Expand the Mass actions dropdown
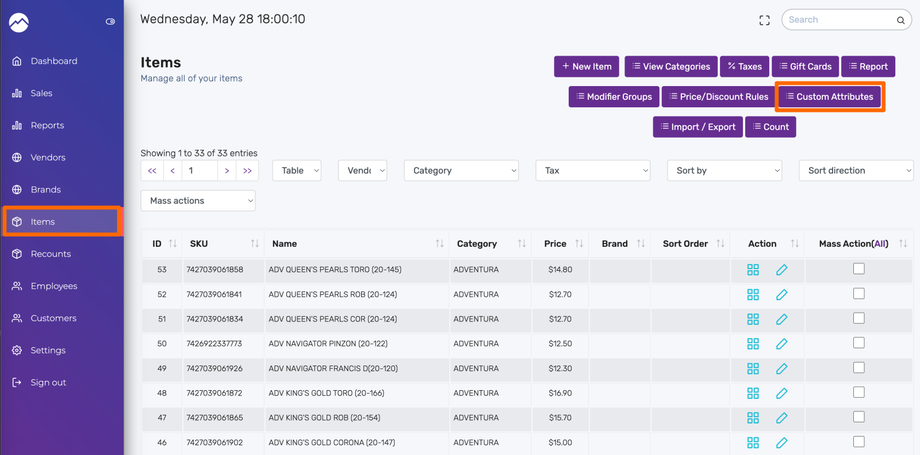 click(198, 201)
